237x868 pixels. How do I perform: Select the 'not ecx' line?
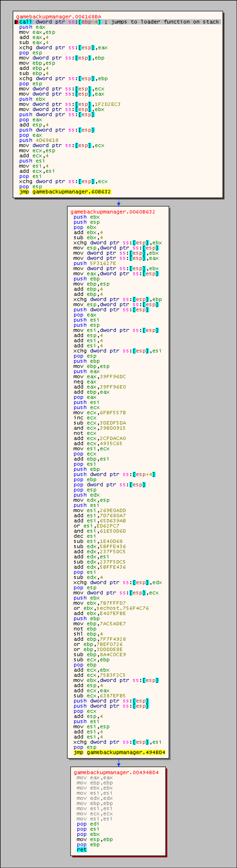[85, 433]
